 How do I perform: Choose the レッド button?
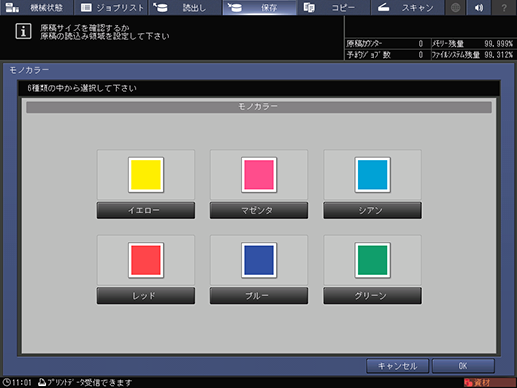coord(146,296)
